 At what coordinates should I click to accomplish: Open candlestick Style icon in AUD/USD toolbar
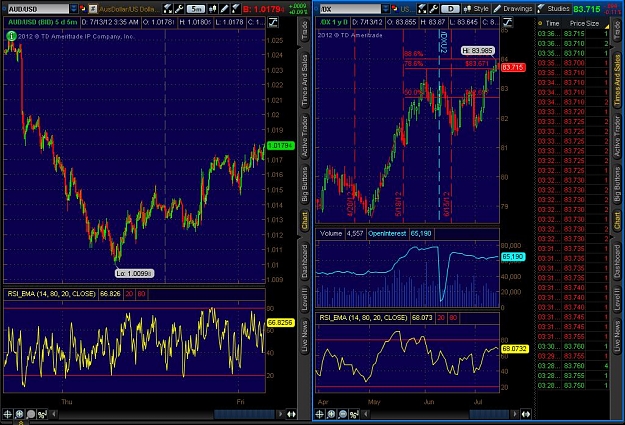click(212, 8)
